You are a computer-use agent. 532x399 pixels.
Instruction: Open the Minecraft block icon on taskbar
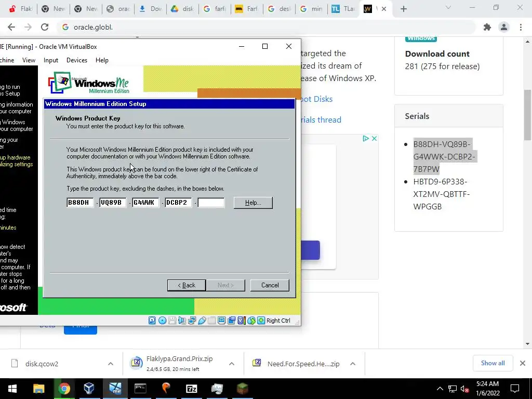point(242,389)
